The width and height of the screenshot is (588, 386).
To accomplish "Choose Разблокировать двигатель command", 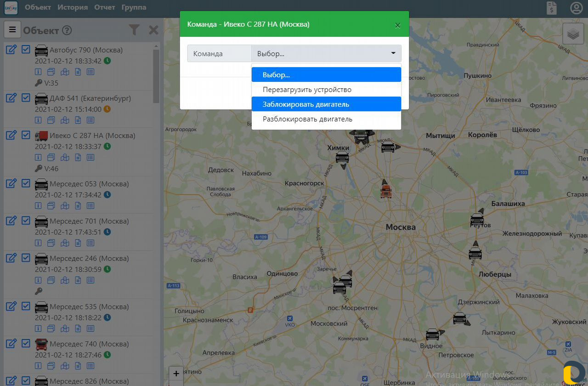I will (x=326, y=119).
